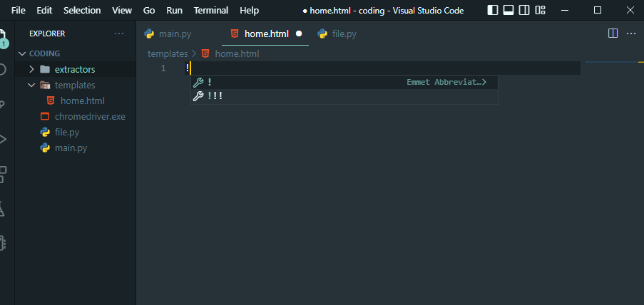Switch to the home.html tab

click(265, 33)
